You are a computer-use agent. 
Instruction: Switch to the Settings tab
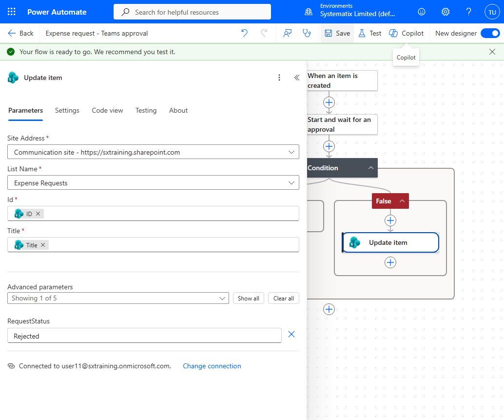67,110
